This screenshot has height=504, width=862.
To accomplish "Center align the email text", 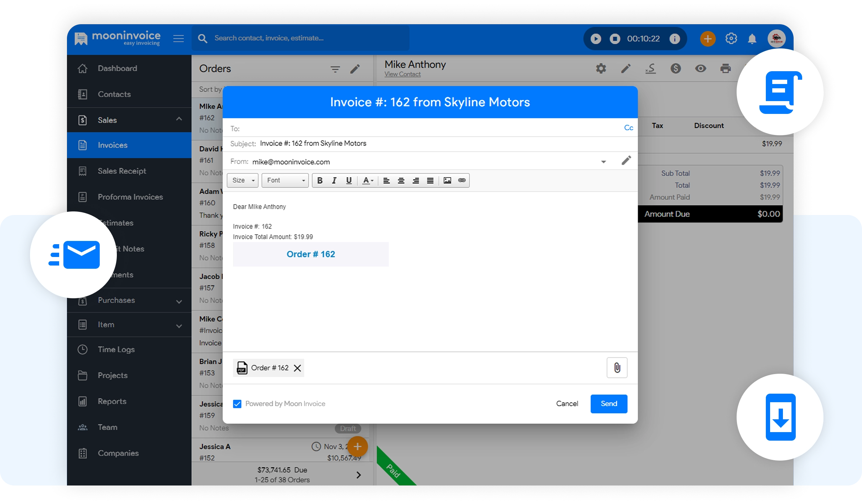I will pos(401,180).
